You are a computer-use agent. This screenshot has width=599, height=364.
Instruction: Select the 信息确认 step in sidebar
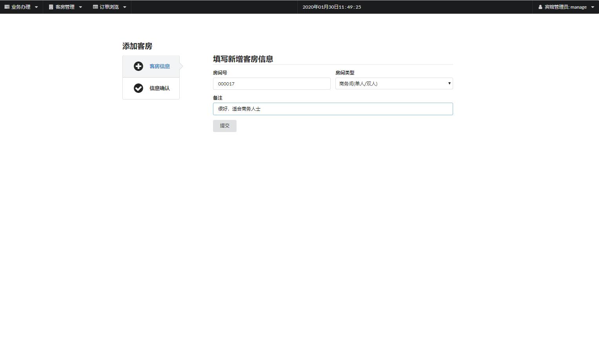point(159,88)
